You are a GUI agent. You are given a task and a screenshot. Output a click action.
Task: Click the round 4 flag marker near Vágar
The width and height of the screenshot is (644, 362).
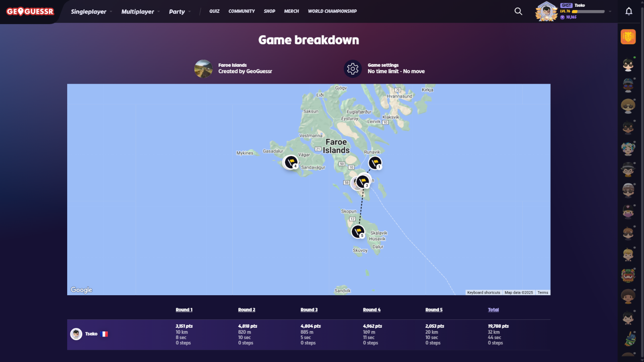[x=291, y=162]
